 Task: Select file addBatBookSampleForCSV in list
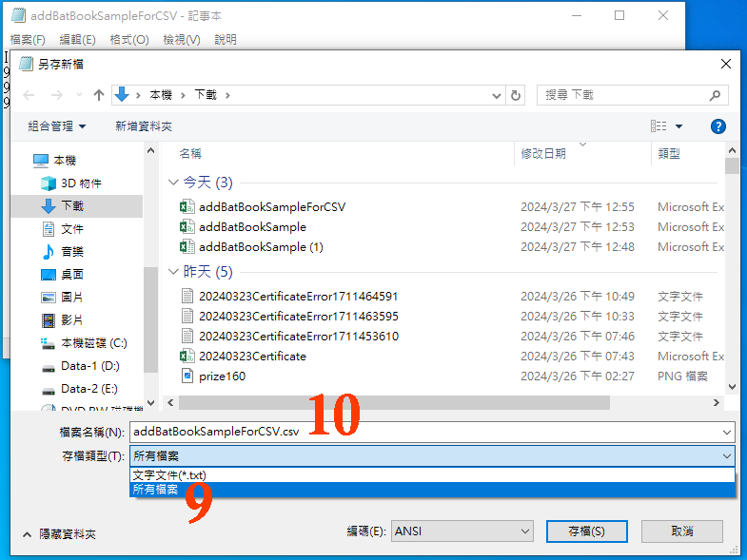(x=272, y=207)
